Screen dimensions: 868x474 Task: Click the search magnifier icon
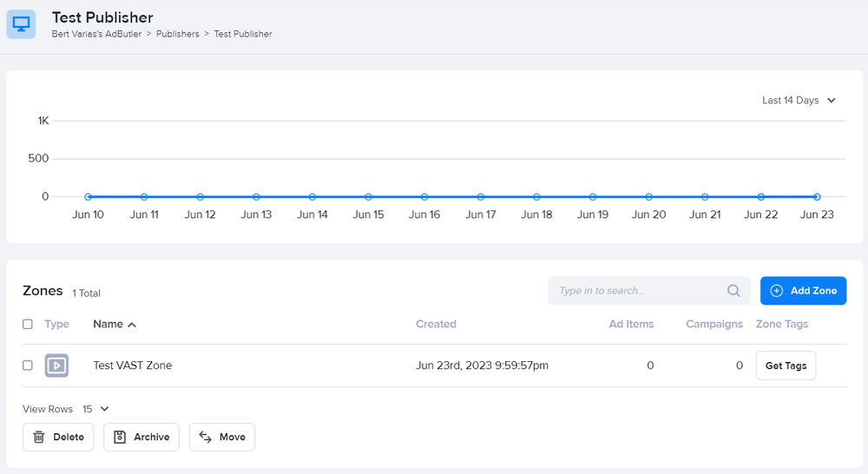tap(733, 291)
